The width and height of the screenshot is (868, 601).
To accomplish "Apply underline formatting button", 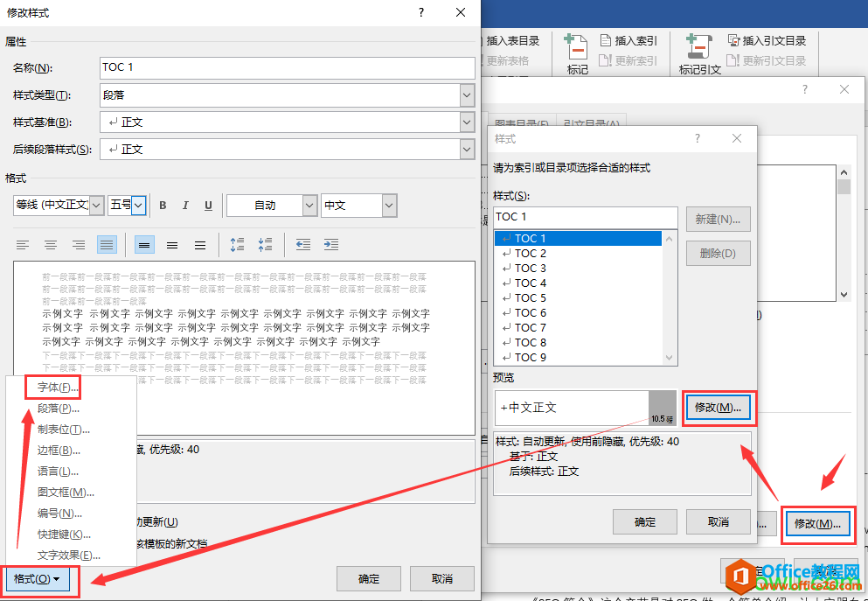I will coord(208,206).
